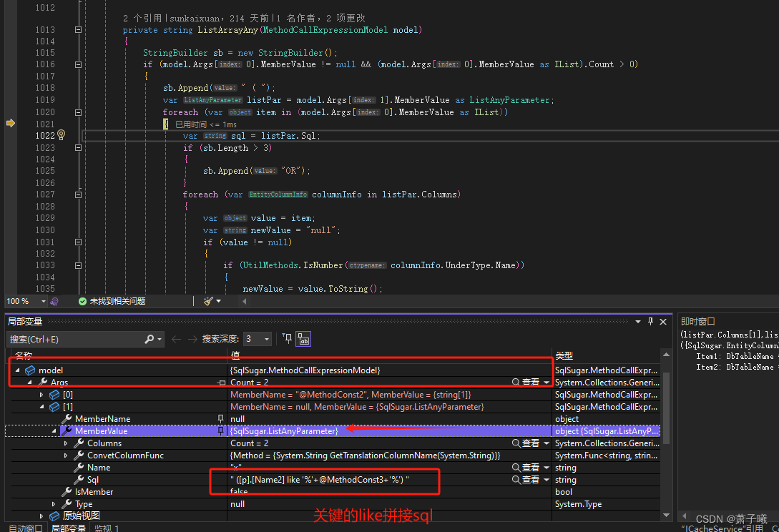Image resolution: width=779 pixels, height=532 pixels.
Task: Click the sunkaixuan author CodeLens link
Action: click(194, 19)
